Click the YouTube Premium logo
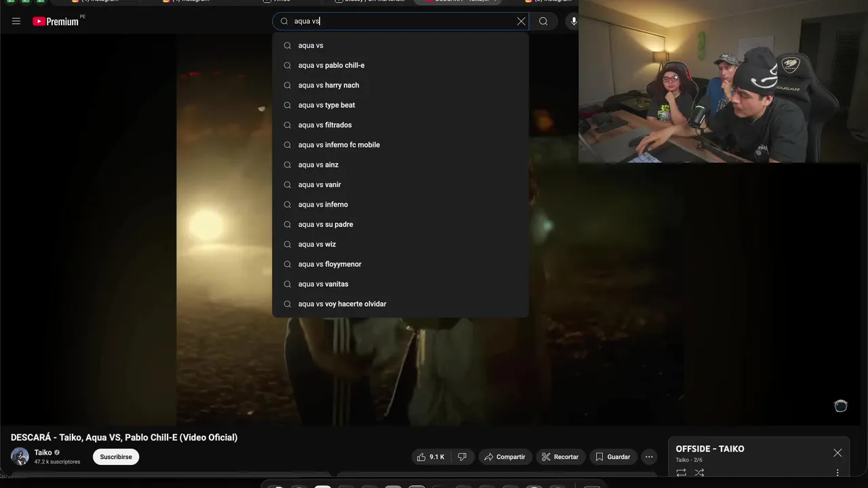This screenshot has width=868, height=488. (x=56, y=21)
